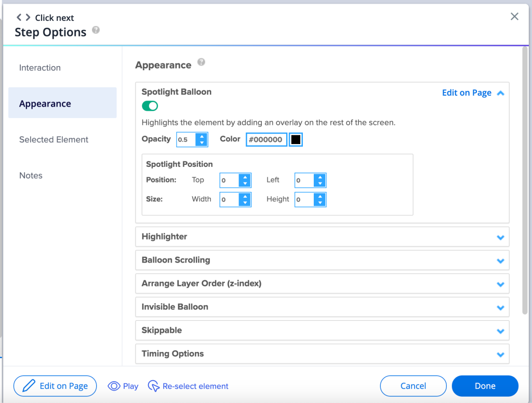Screen dimensions: 532x403
Task: Collapse the Spotlight Balloon section chevron
Action: coord(500,93)
